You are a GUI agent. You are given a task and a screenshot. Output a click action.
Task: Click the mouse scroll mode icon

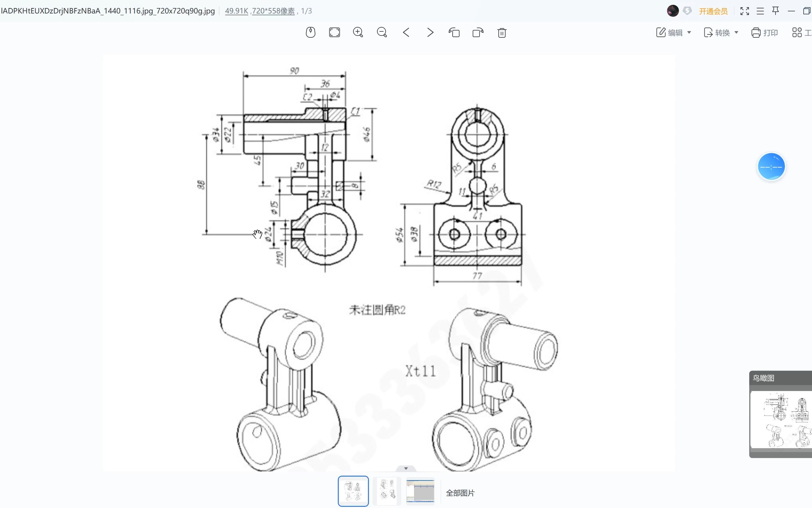click(x=311, y=33)
